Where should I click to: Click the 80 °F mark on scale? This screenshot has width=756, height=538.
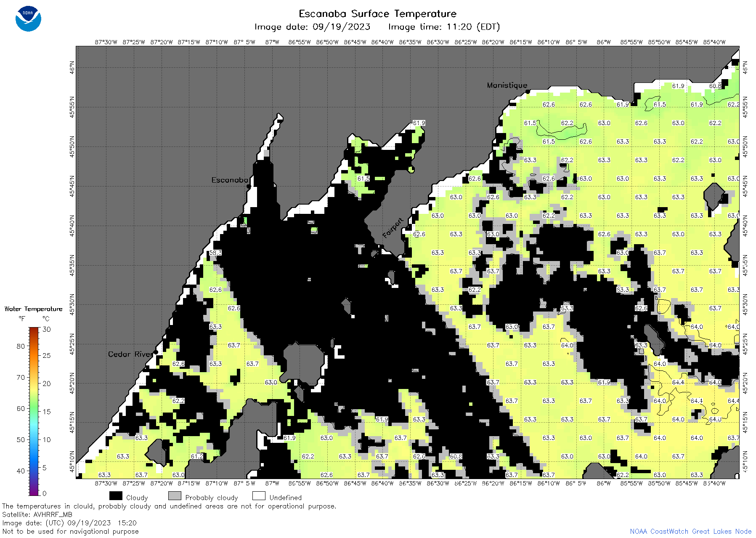tap(21, 346)
